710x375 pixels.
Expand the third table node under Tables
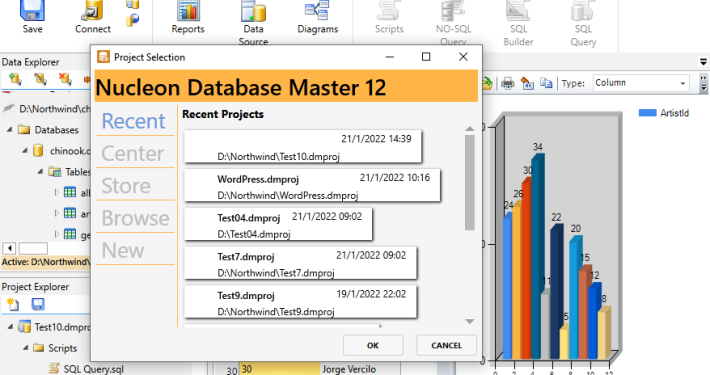(56, 234)
